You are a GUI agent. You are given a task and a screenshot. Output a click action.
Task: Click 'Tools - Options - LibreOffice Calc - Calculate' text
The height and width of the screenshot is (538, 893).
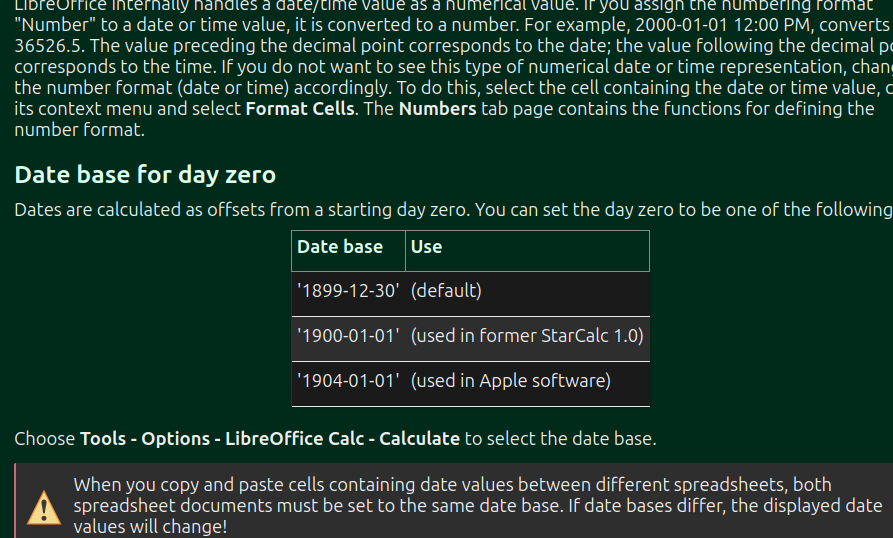point(270,438)
